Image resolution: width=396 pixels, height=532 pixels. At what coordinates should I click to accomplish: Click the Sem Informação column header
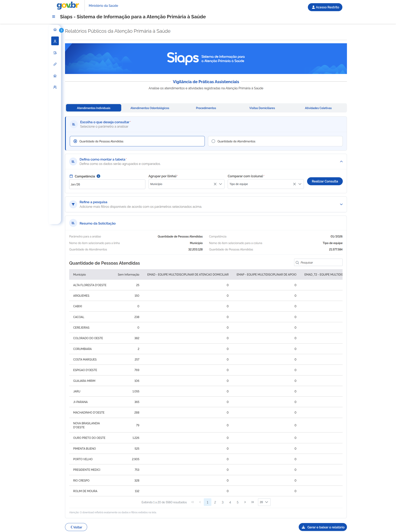pos(128,275)
